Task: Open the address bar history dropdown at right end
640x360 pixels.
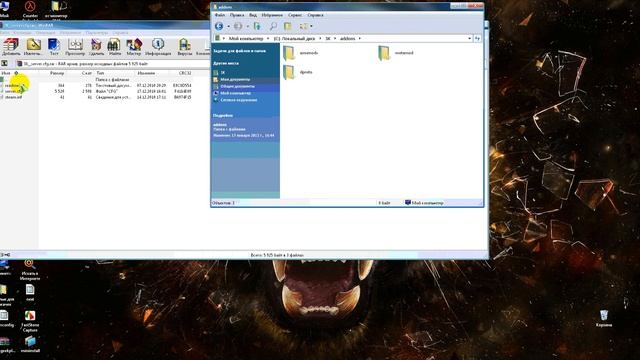Action: pos(469,38)
